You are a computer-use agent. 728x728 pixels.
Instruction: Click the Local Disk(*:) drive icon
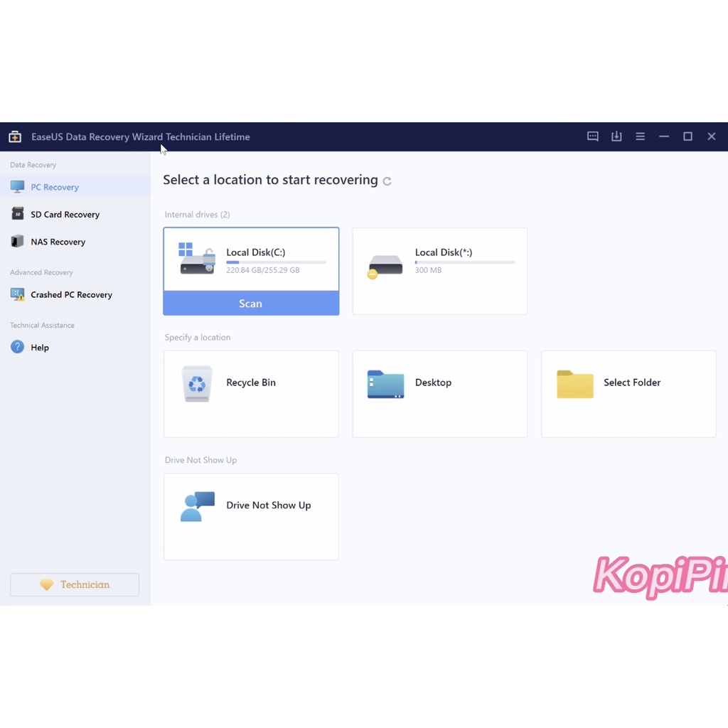tap(385, 267)
